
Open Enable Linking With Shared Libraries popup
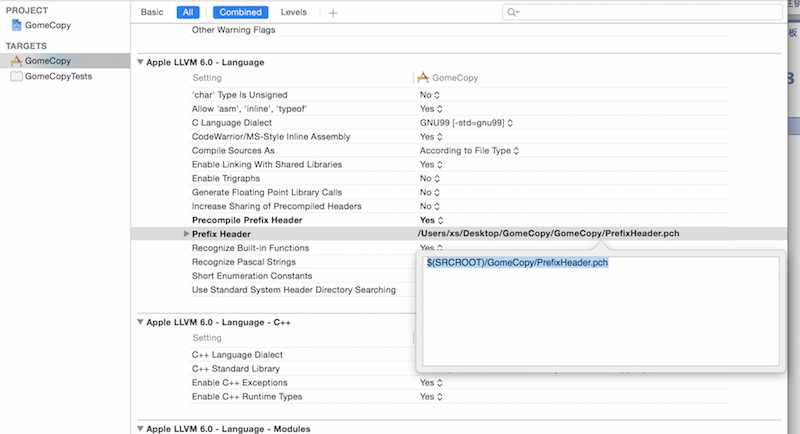click(431, 164)
